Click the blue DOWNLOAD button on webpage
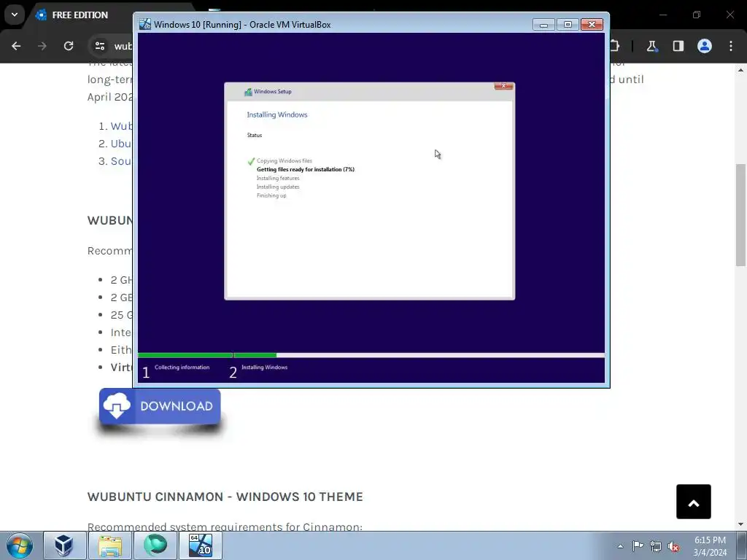Viewport: 747px width, 560px height. tap(160, 406)
